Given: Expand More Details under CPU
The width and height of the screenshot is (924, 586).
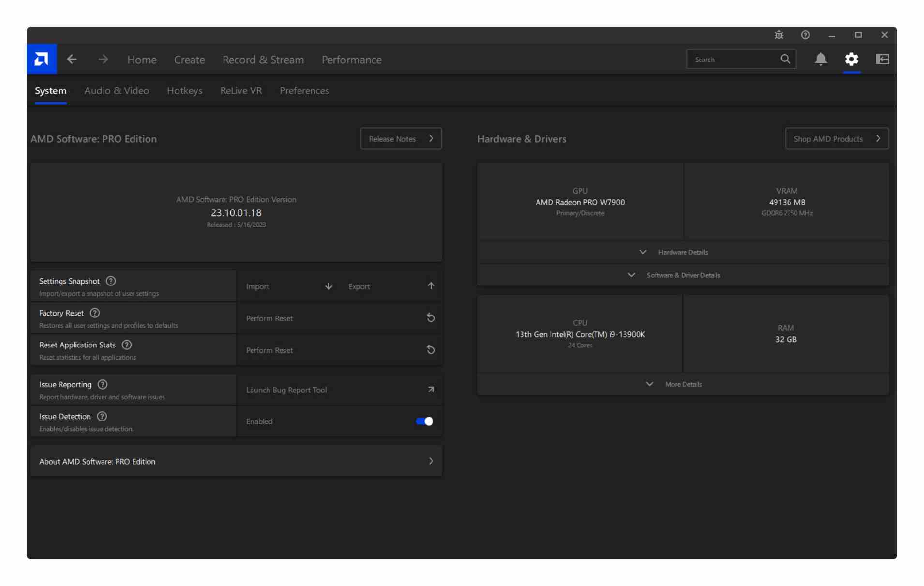Looking at the screenshot, I should 683,384.
